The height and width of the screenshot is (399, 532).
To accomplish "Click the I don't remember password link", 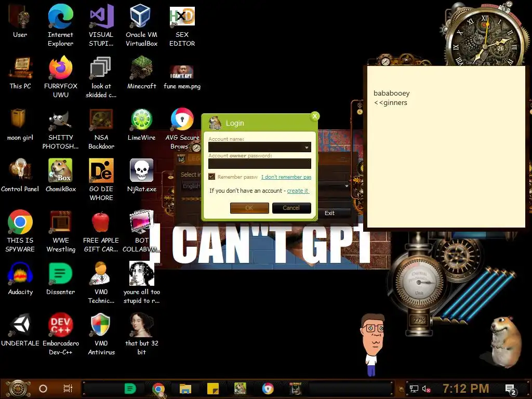I will [x=286, y=177].
